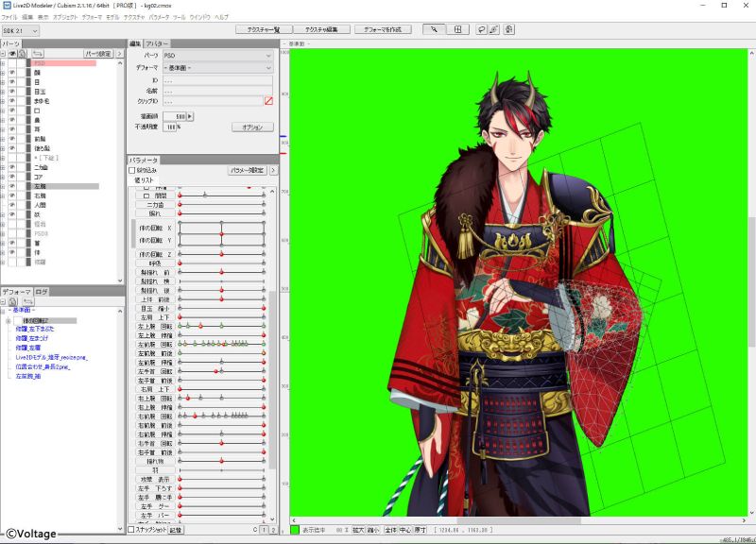Switch to the ログ tab
This screenshot has height=544, width=756.
(42, 292)
